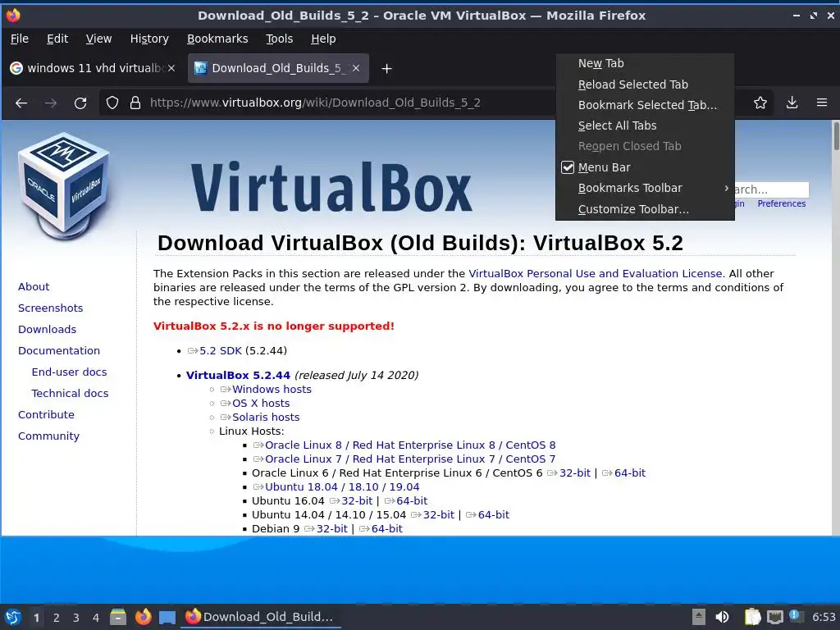Open Technical docs link
This screenshot has width=840, height=630.
coord(70,393)
